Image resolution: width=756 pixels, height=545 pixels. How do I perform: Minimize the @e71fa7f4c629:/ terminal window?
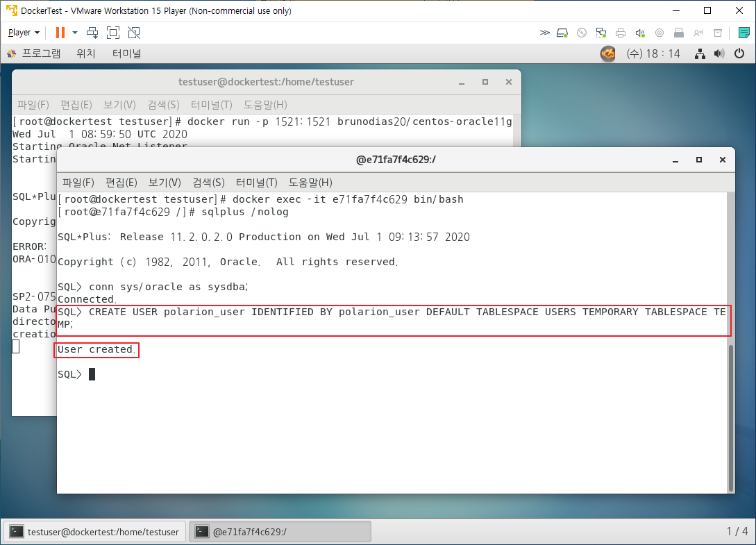point(675,160)
